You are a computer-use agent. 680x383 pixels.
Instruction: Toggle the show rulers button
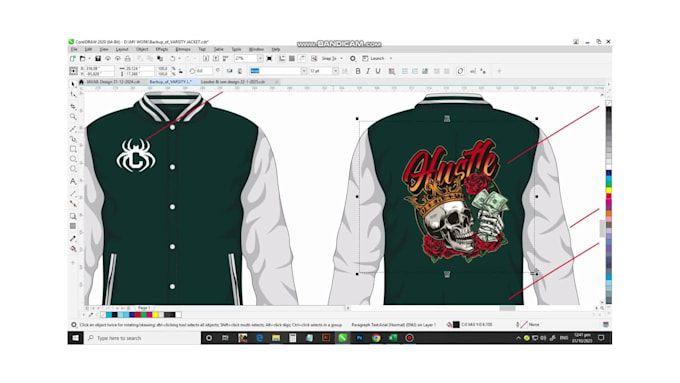click(282, 58)
